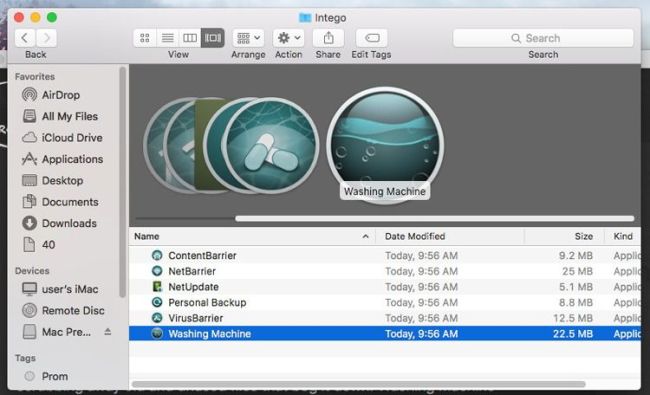This screenshot has height=395, width=650.
Task: Click the pill-icon VirusBarrier cover flow thumbnail
Action: tap(270, 146)
